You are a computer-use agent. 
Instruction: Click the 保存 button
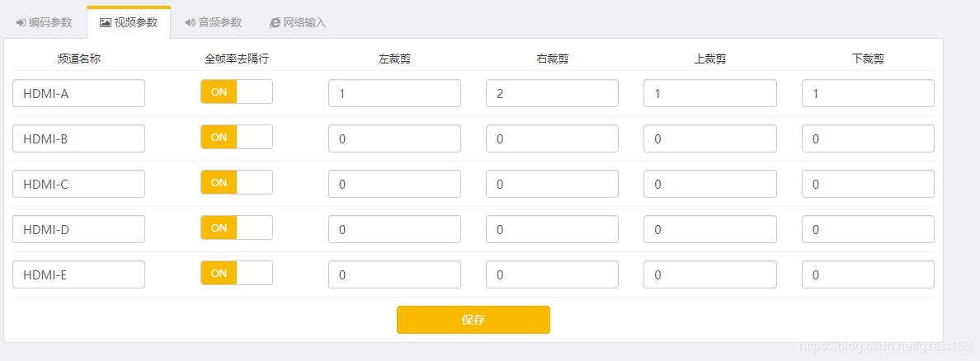click(x=474, y=320)
